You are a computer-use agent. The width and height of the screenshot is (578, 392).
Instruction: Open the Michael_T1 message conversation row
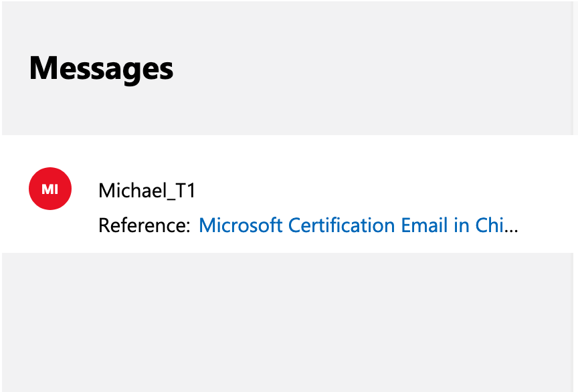click(x=288, y=194)
